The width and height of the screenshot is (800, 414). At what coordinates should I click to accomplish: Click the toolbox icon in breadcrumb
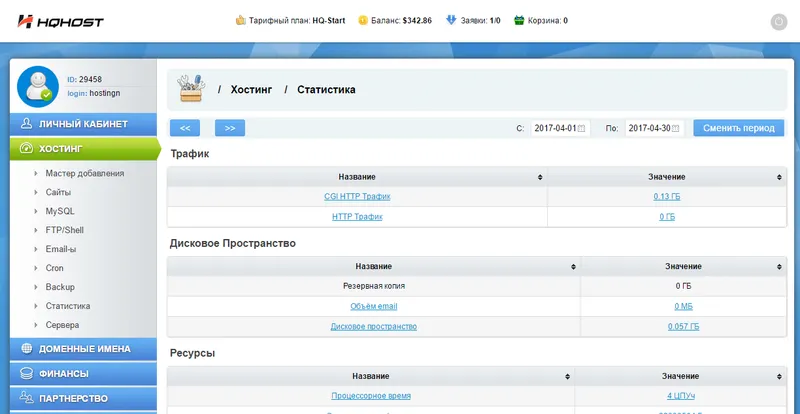click(191, 89)
